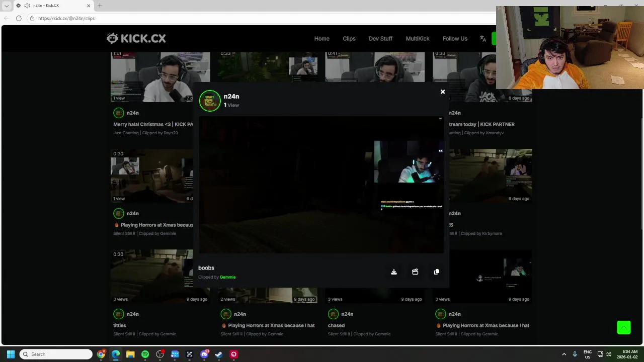Play the clip video in the modal

(x=321, y=185)
